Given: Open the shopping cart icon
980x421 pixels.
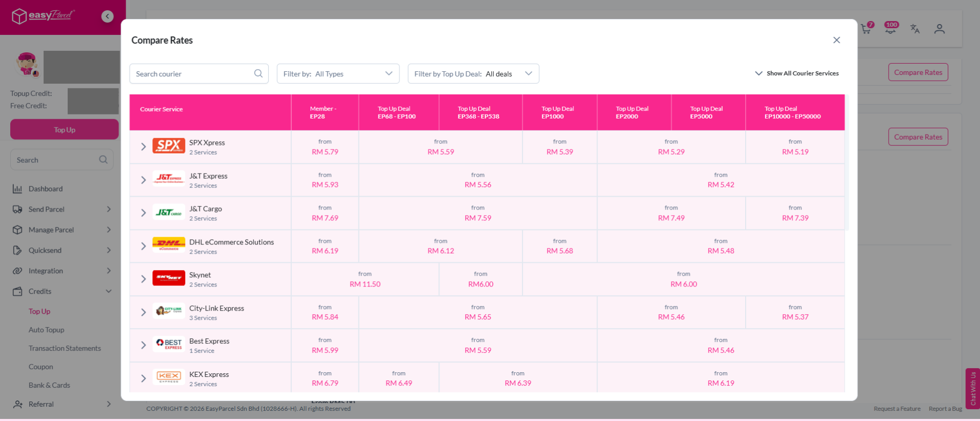Looking at the screenshot, I should (866, 29).
